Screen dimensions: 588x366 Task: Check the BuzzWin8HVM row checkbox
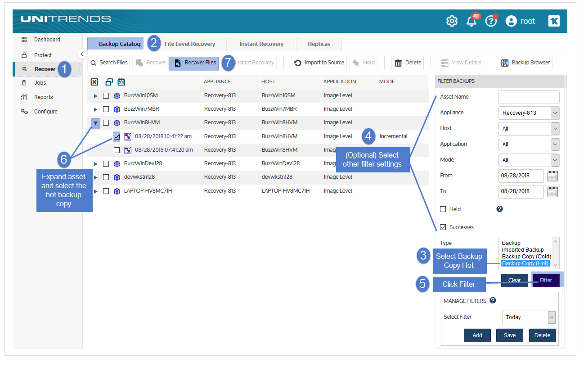(106, 122)
